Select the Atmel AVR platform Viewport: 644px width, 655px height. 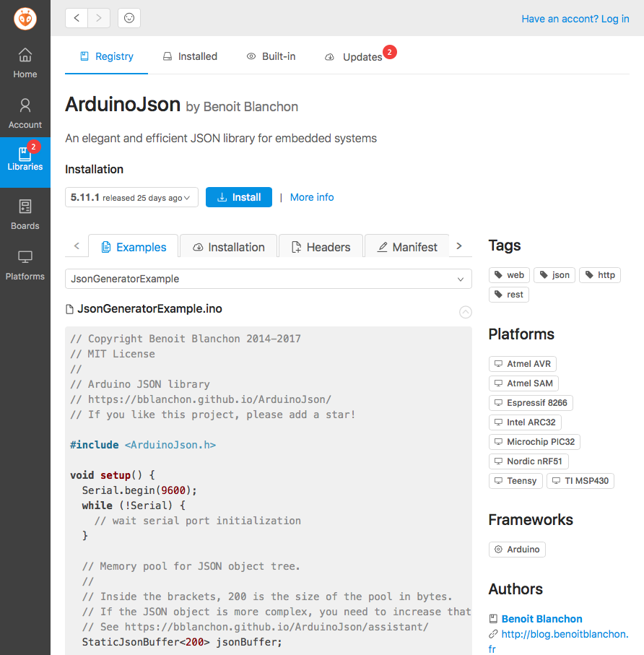[523, 364]
